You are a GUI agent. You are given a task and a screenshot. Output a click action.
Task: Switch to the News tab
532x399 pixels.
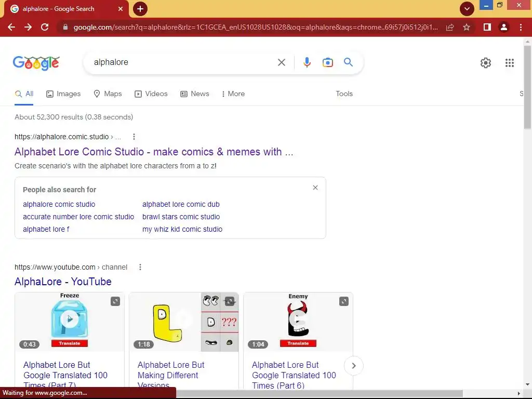click(194, 94)
